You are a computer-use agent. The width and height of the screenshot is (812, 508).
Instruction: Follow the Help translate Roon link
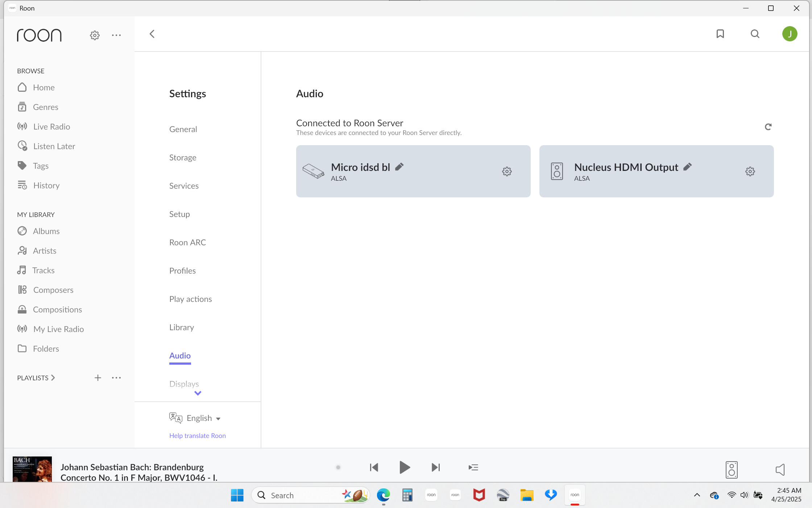coord(197,436)
